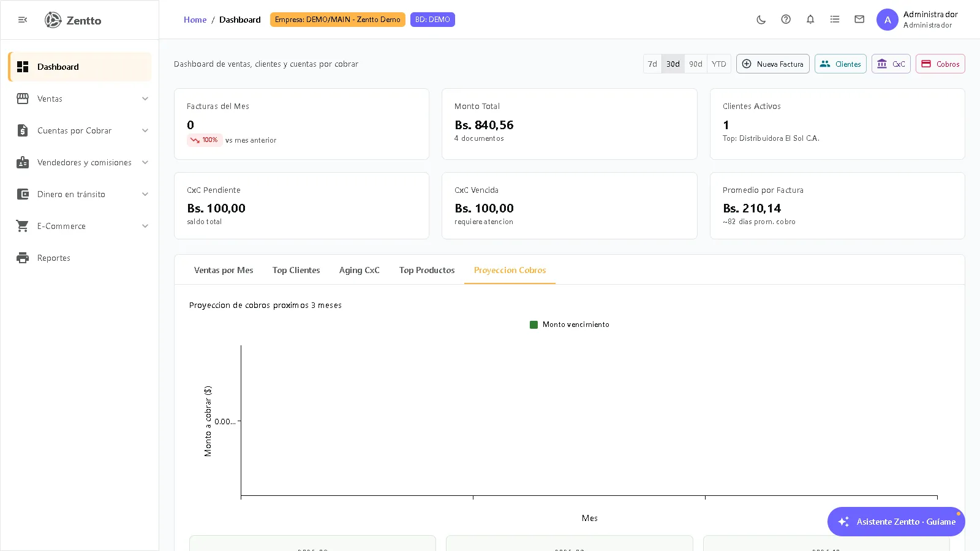
Task: Click the Vendedores y comisiones badge icon
Action: (23, 162)
